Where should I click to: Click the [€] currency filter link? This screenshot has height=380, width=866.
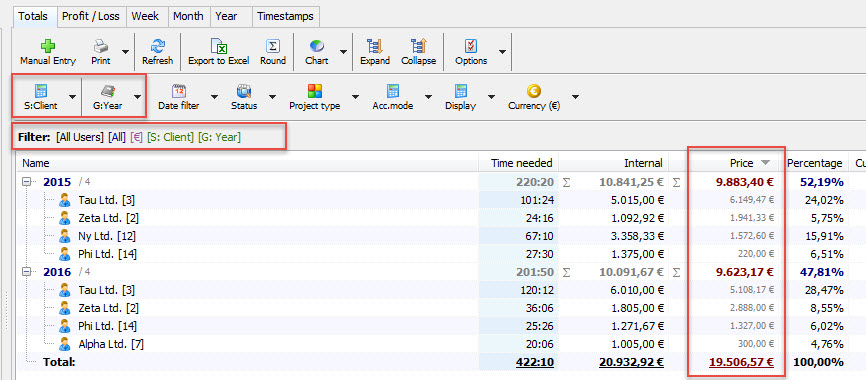(136, 137)
